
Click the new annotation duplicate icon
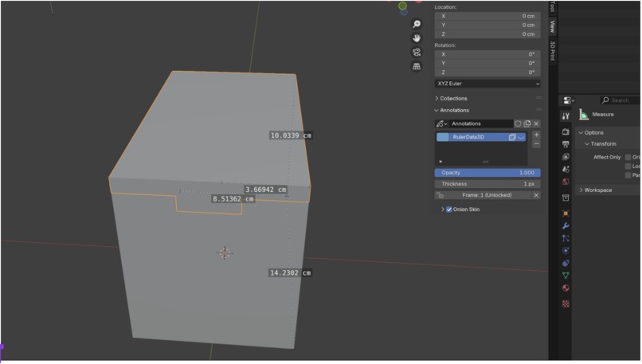pos(527,123)
